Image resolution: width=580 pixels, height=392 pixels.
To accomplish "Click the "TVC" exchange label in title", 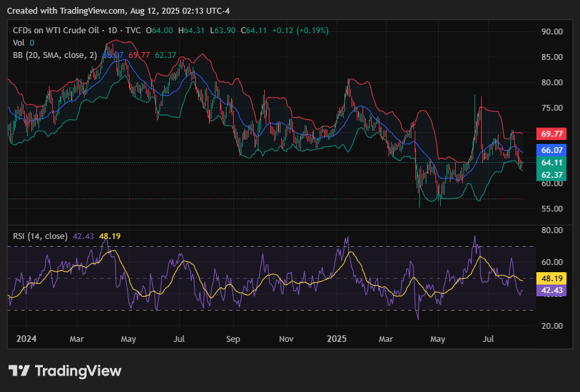I will pos(133,31).
